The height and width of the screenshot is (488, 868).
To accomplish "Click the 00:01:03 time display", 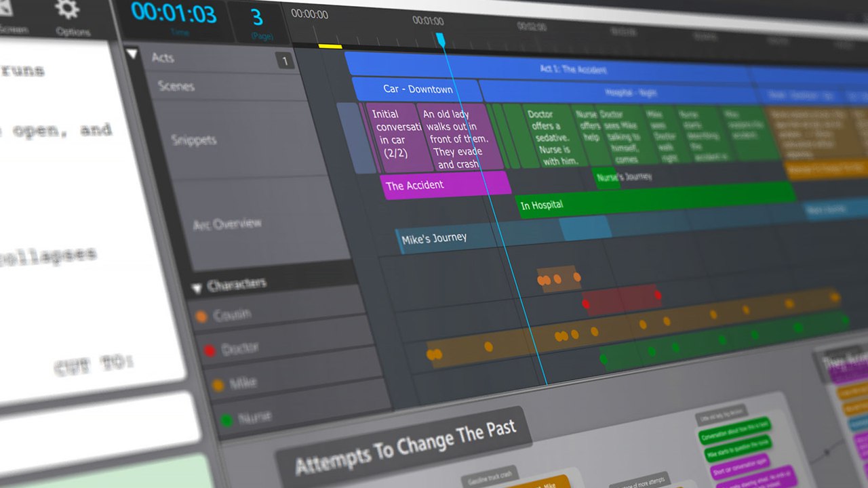I will coord(174,13).
